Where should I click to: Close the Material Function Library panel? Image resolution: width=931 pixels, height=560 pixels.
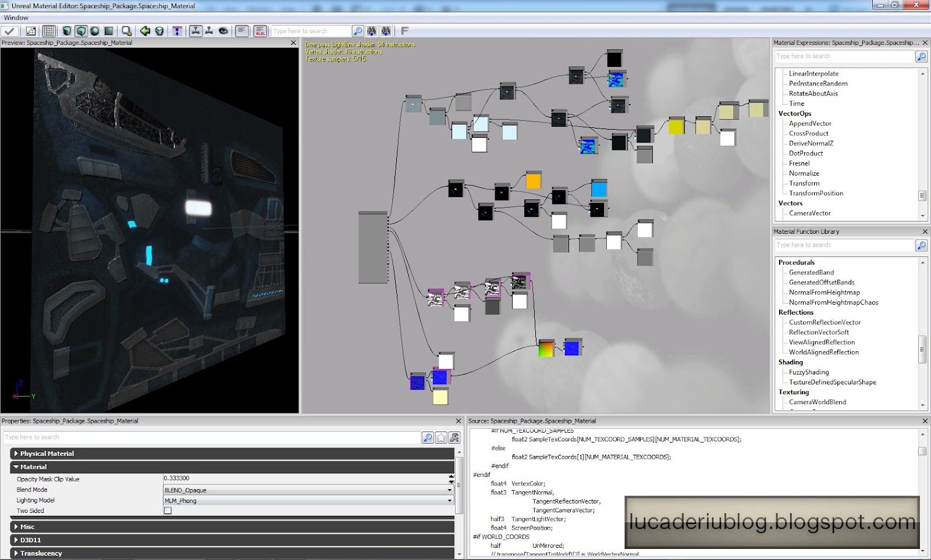(925, 231)
